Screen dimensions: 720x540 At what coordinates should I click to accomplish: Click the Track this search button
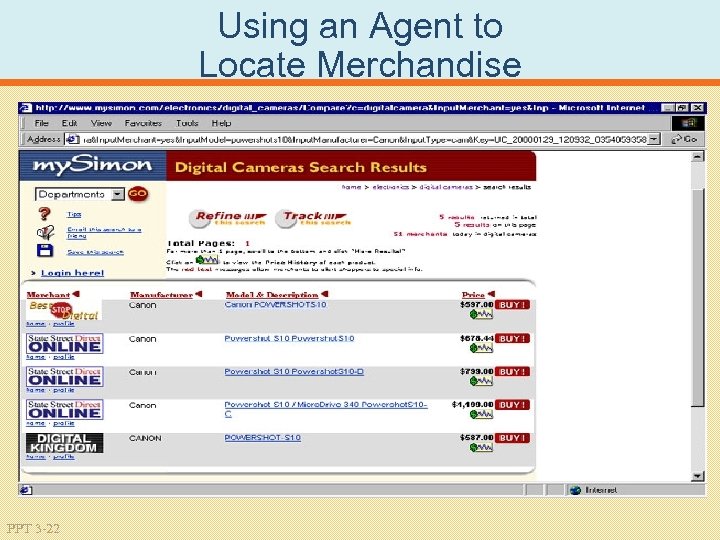(x=313, y=219)
